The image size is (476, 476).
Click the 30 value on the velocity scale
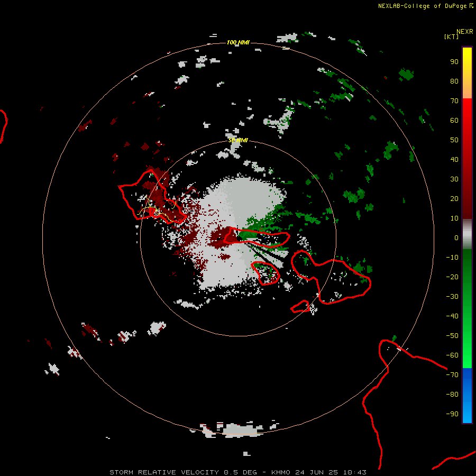(x=454, y=179)
